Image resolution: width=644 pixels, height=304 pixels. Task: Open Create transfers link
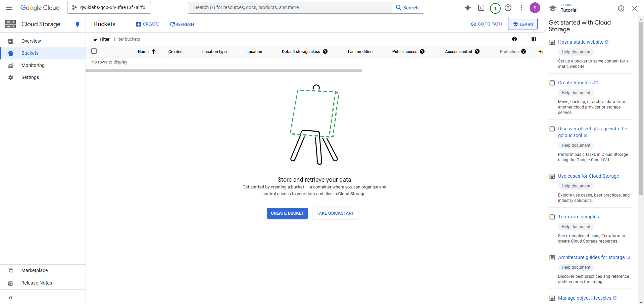(578, 83)
